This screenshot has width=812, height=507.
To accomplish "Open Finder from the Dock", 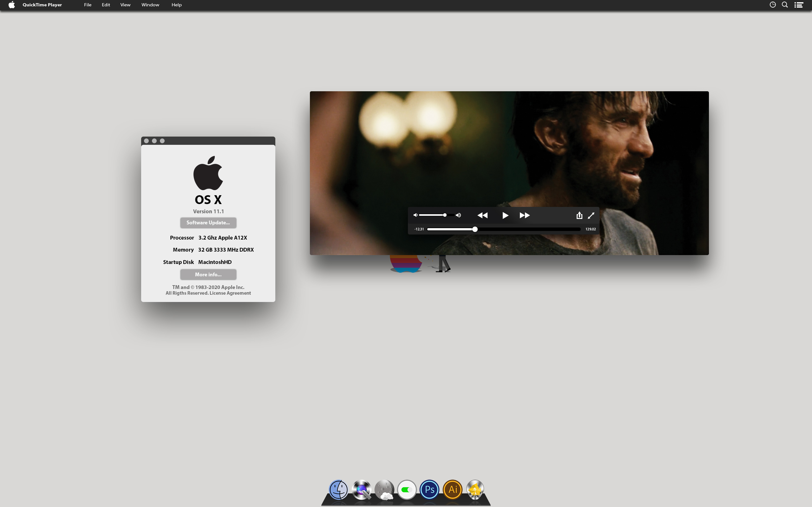I will pos(338,490).
